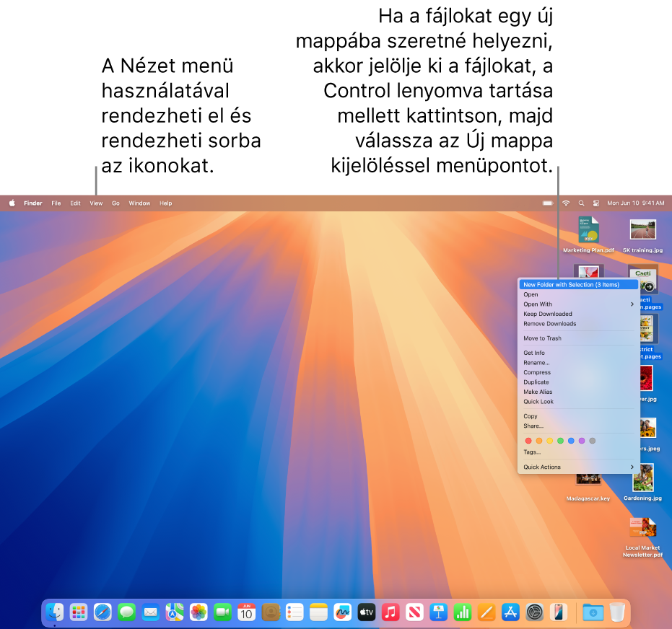Open Messages app in the Dock
This screenshot has width=672, height=629.
[x=126, y=612]
